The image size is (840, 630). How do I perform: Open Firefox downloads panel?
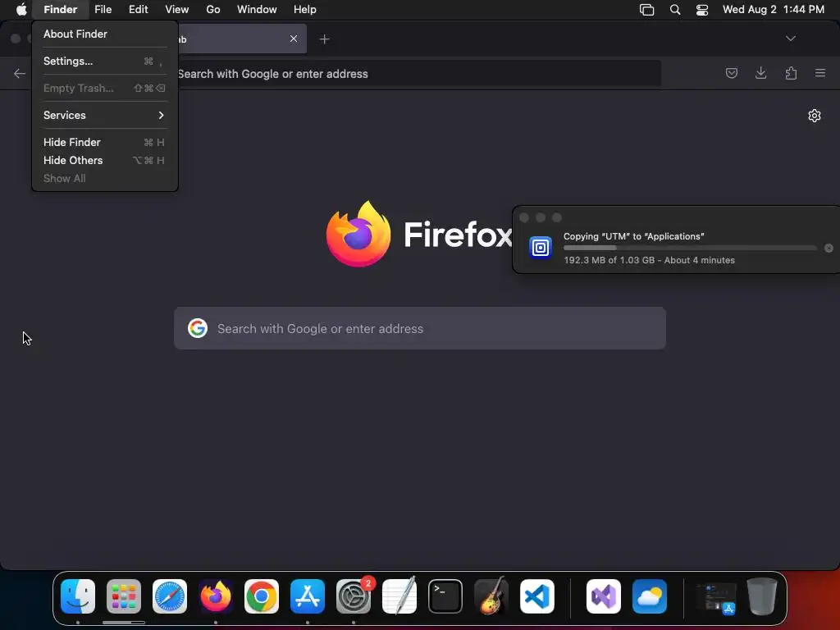click(x=760, y=73)
